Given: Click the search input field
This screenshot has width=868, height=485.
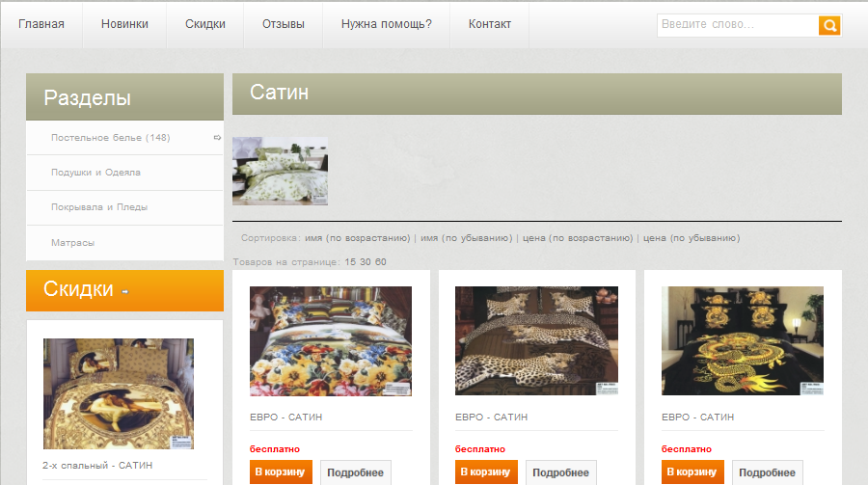Looking at the screenshot, I should (737, 25).
